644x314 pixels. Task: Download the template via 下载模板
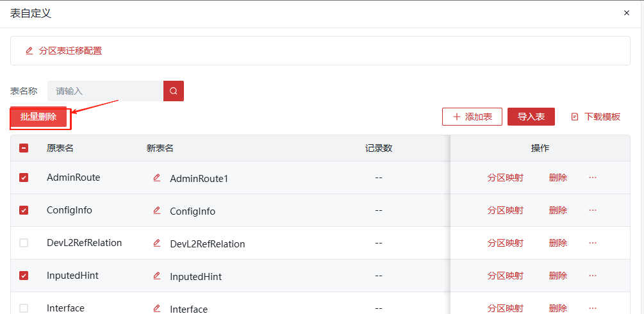coord(596,117)
